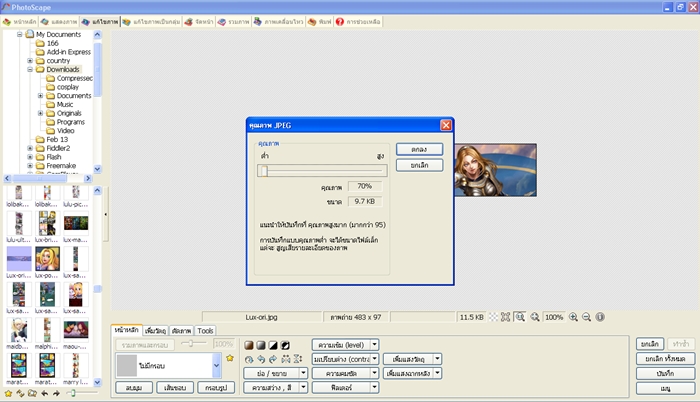Select the Feb 13 folder in tree
This screenshot has height=402, width=700.
coord(57,139)
